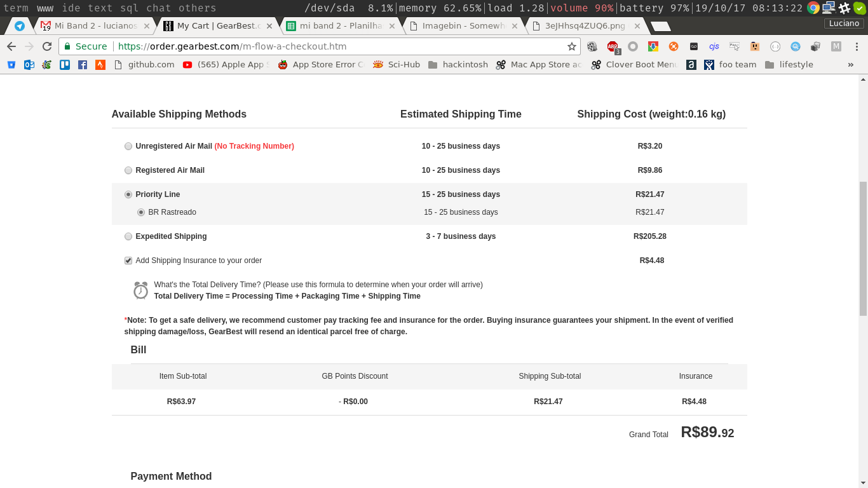Switch to the term workspace
The width and height of the screenshot is (868, 488).
point(16,8)
